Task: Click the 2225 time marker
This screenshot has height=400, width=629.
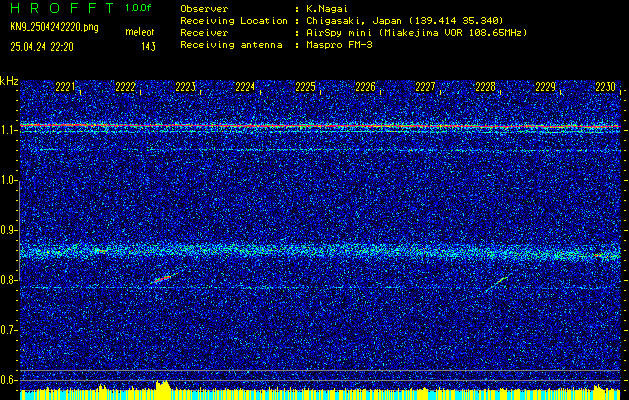Action: pos(305,87)
